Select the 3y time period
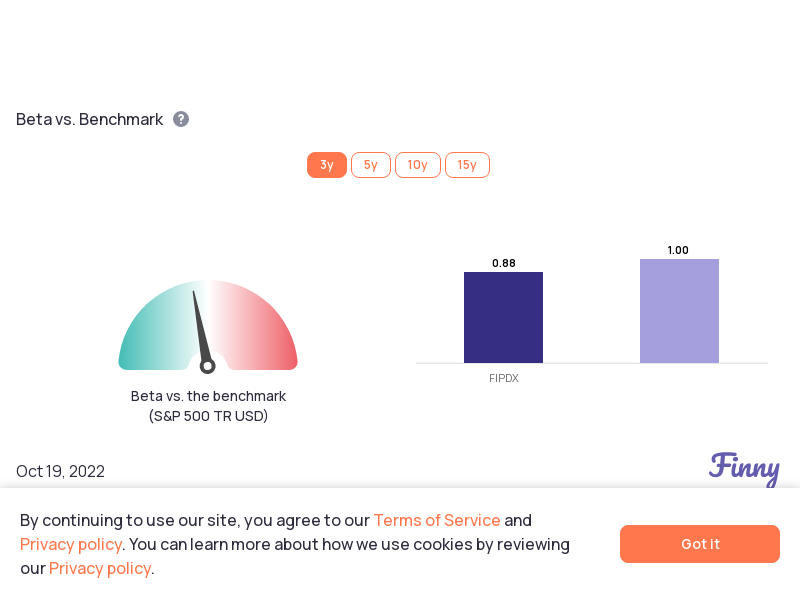Screen dimensions: 800x600 327,165
